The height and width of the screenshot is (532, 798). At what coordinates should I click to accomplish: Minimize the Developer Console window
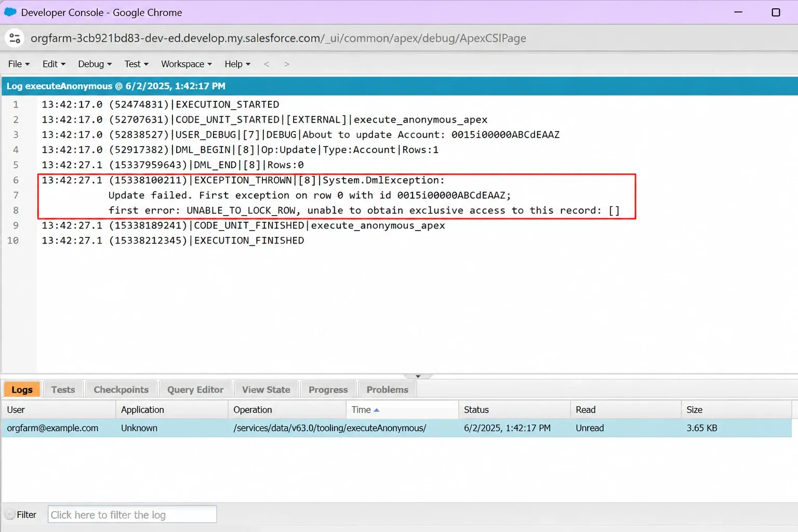click(738, 12)
